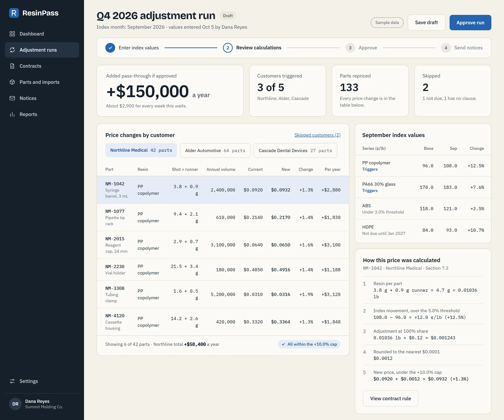Select step 3 circle for Approve
Viewport: 504px width, 420px height.
(350, 48)
